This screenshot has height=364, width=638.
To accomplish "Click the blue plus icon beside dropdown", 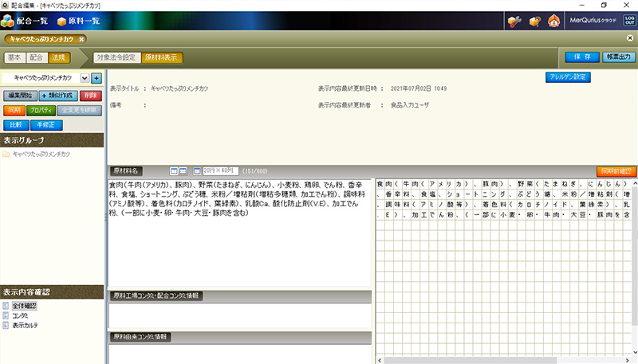I will coord(96,78).
